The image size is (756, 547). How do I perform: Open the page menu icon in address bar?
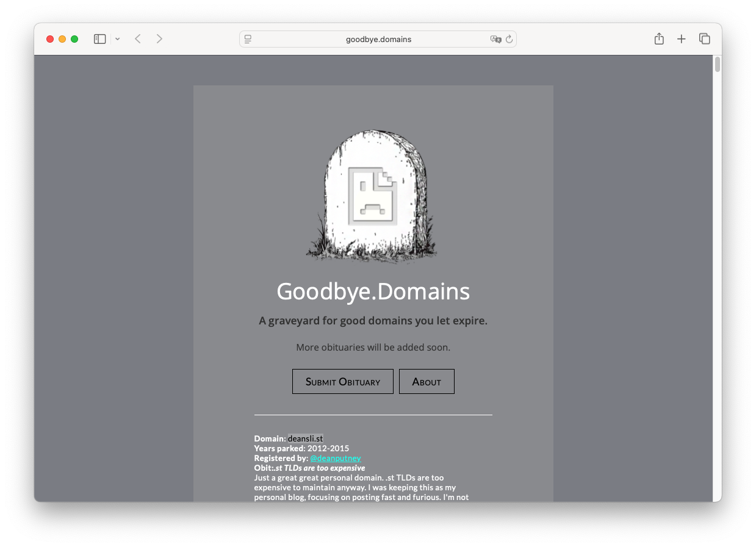tap(248, 39)
